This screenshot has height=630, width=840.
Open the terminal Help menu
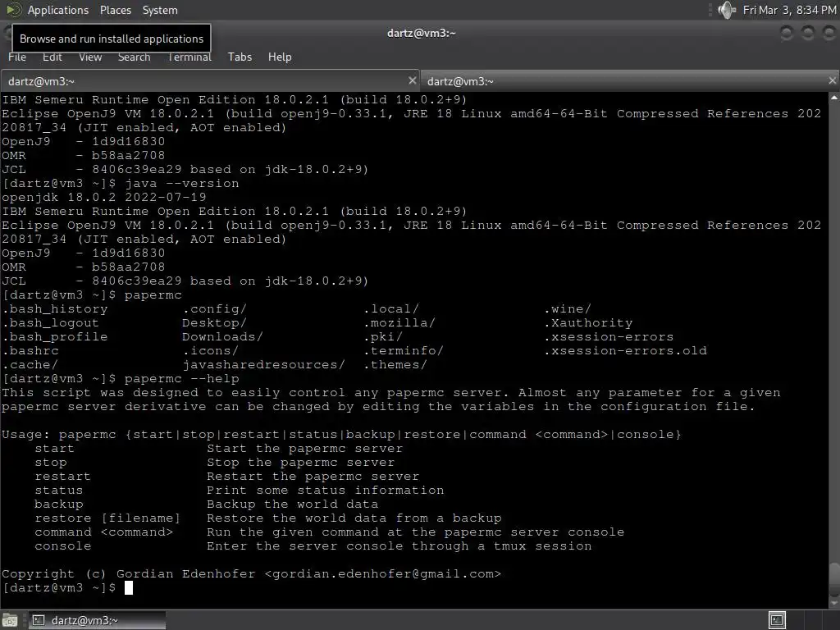point(280,57)
